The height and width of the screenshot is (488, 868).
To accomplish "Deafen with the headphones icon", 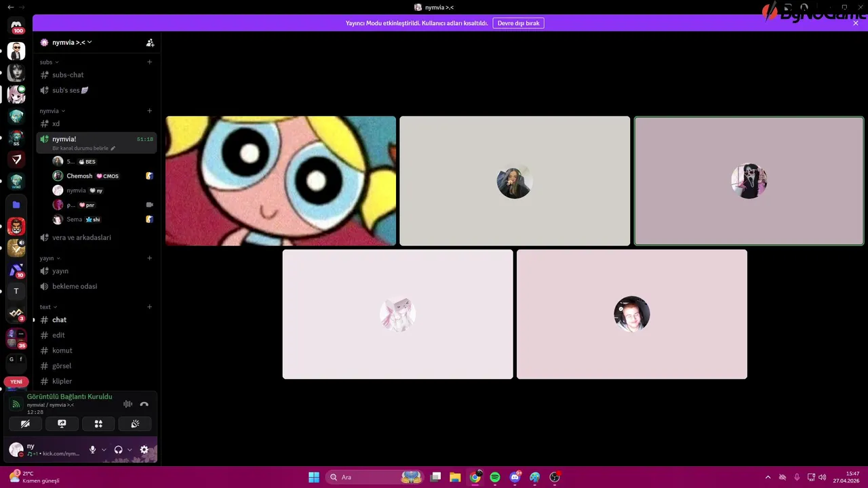I will (x=119, y=449).
